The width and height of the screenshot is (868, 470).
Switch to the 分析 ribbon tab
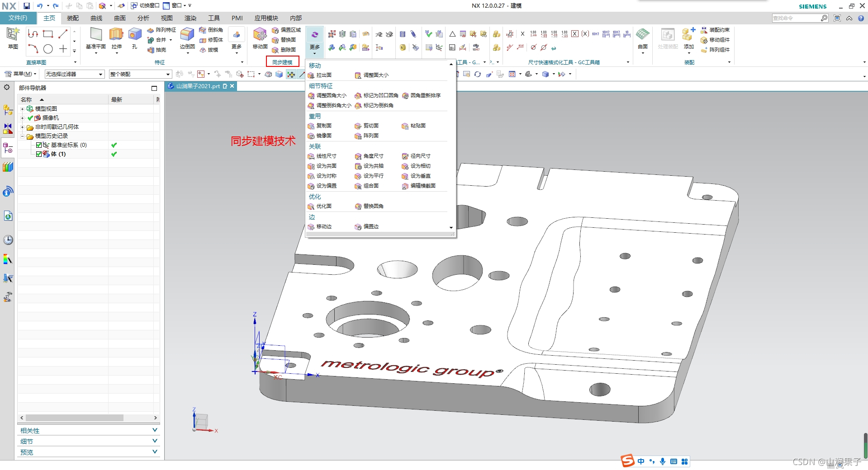point(143,18)
